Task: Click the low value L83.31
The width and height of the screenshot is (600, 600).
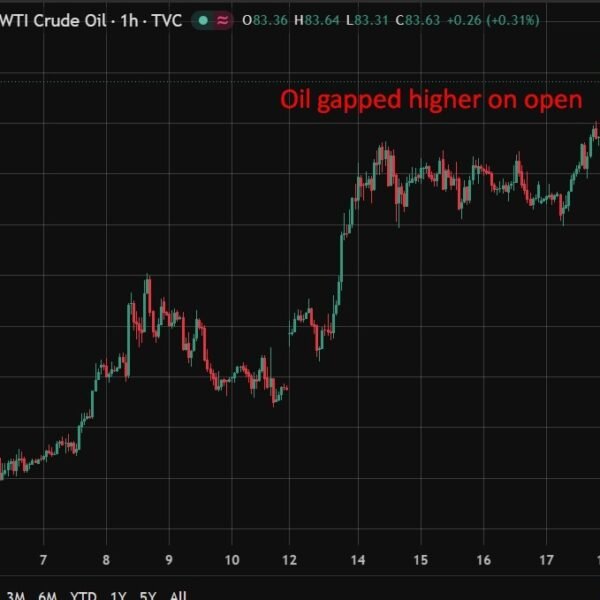Action: coord(367,21)
